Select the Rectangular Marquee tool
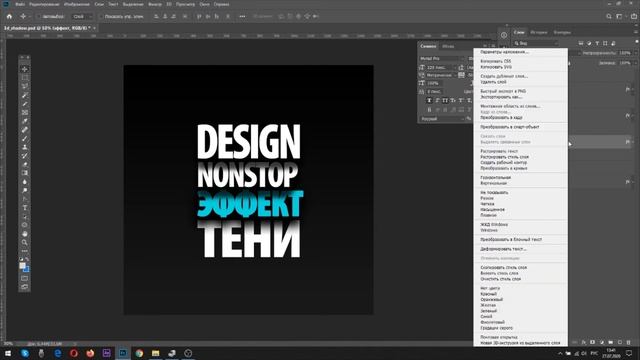Image resolution: width=640 pixels, height=360 pixels. coord(24,78)
